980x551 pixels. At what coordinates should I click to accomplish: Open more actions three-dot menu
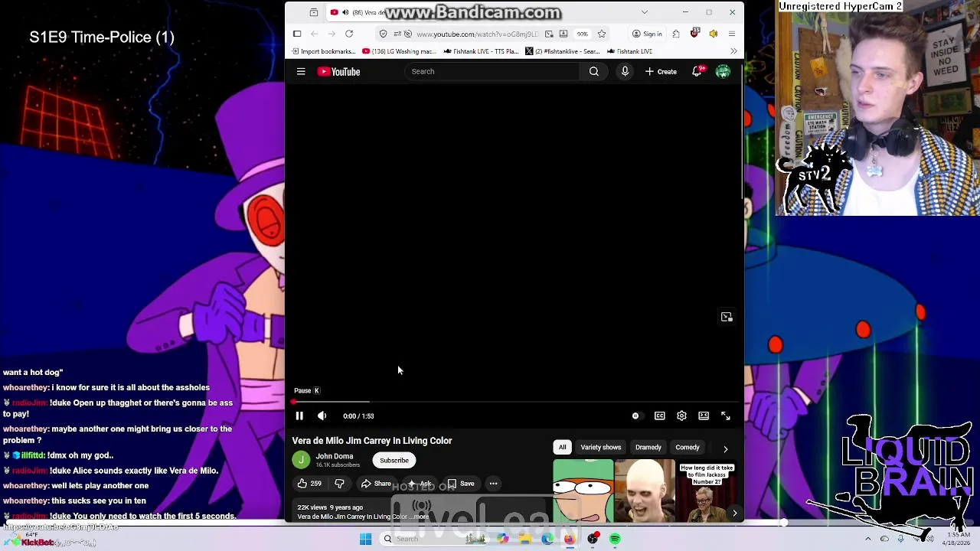(493, 484)
